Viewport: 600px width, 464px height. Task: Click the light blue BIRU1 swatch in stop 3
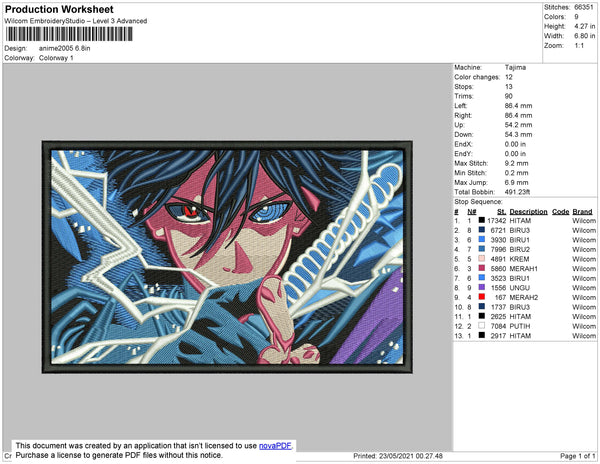[x=482, y=239]
